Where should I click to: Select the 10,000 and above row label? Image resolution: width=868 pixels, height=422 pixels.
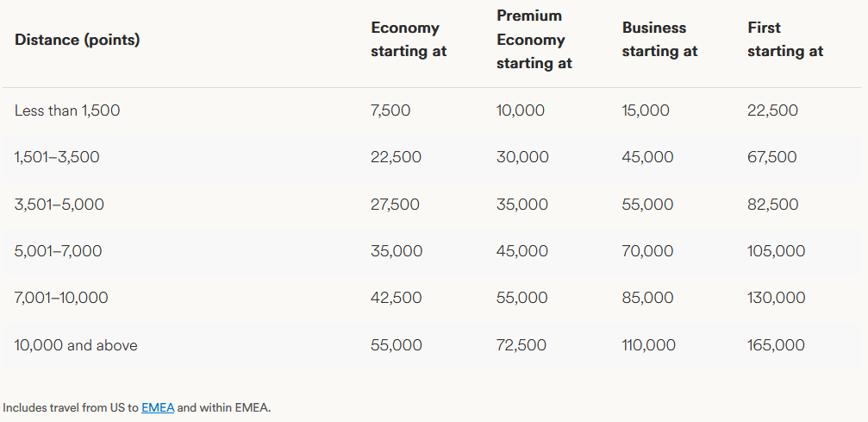pyautogui.click(x=76, y=345)
